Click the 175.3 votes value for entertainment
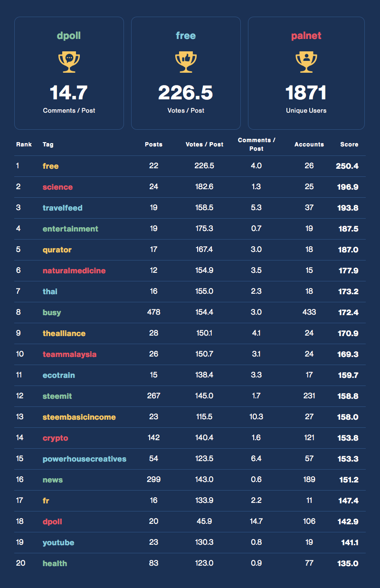 [204, 229]
